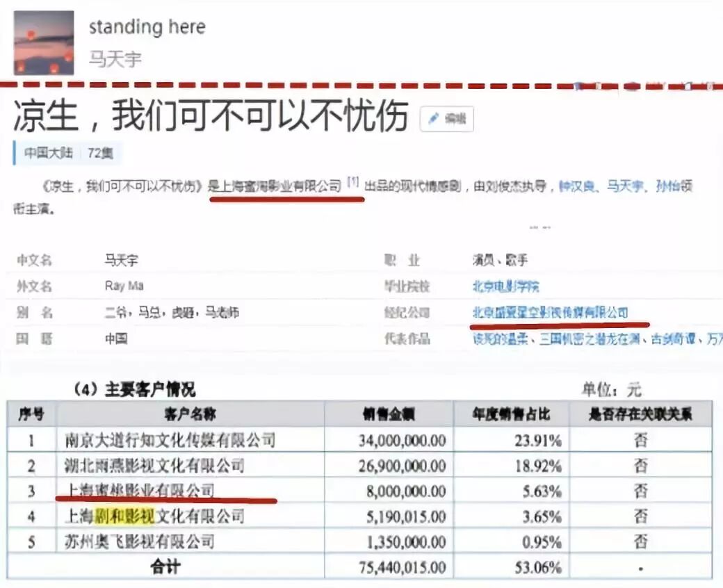Click the profile avatar thumbnail
The image size is (723, 588).
[44, 42]
